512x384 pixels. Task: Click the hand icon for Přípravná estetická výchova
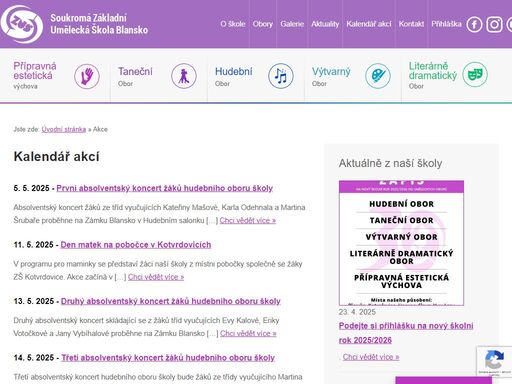pos(87,76)
